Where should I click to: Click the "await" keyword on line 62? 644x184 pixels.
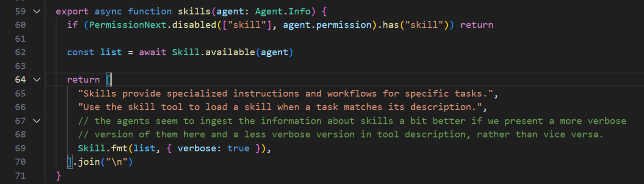153,52
